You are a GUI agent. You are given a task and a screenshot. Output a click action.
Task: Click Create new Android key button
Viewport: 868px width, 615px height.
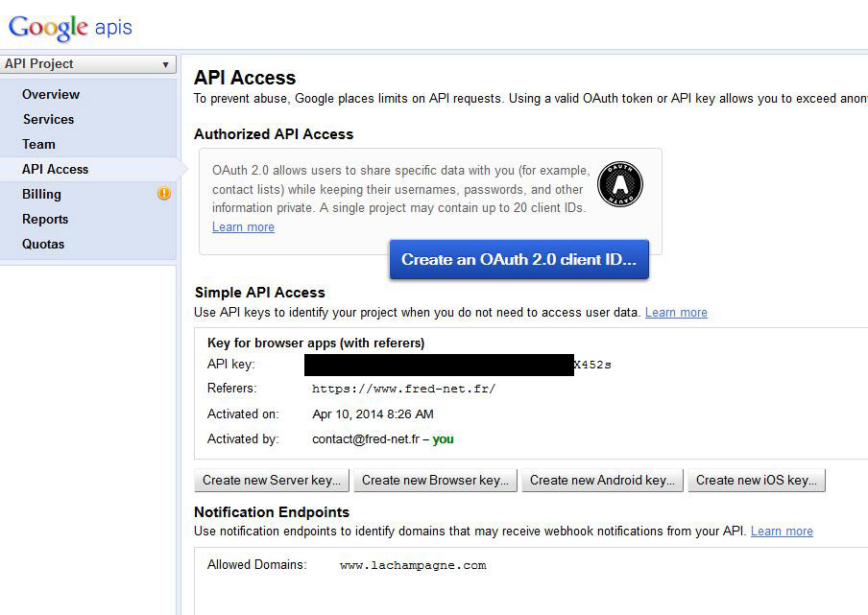coord(602,480)
